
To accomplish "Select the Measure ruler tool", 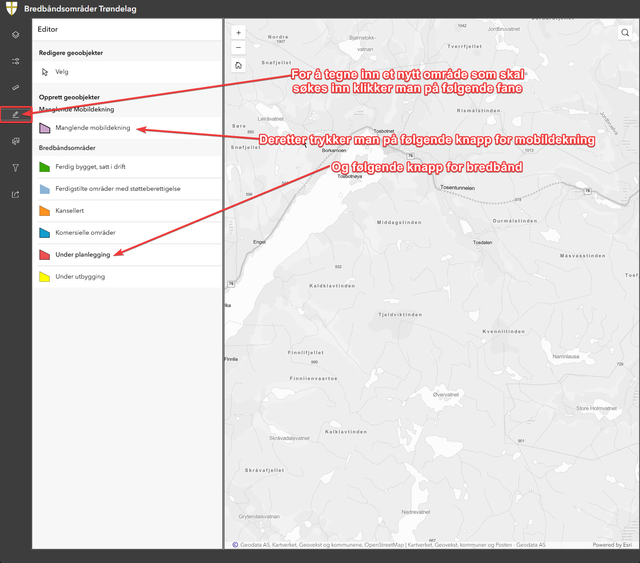I will point(16,87).
